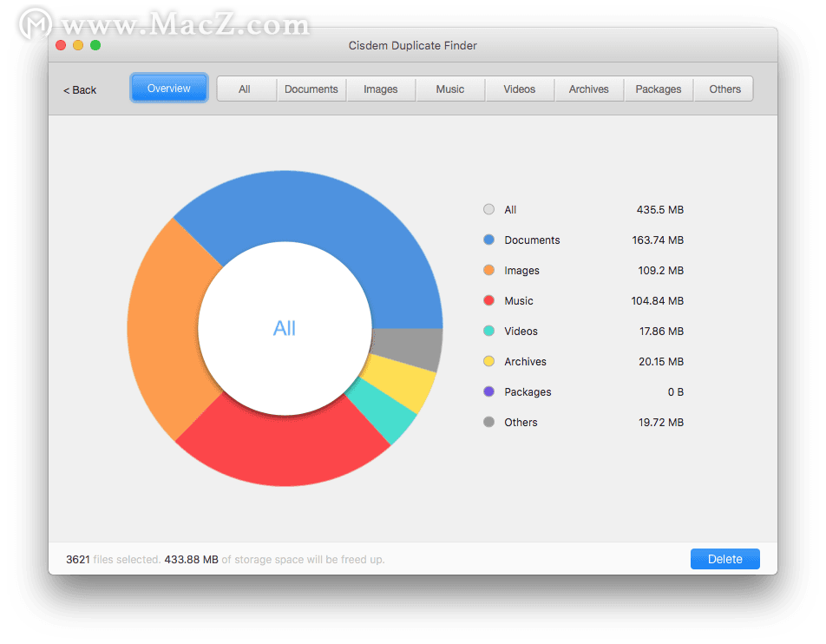Click the red Music chart segment
Image resolution: width=826 pixels, height=644 pixels.
pos(285,450)
